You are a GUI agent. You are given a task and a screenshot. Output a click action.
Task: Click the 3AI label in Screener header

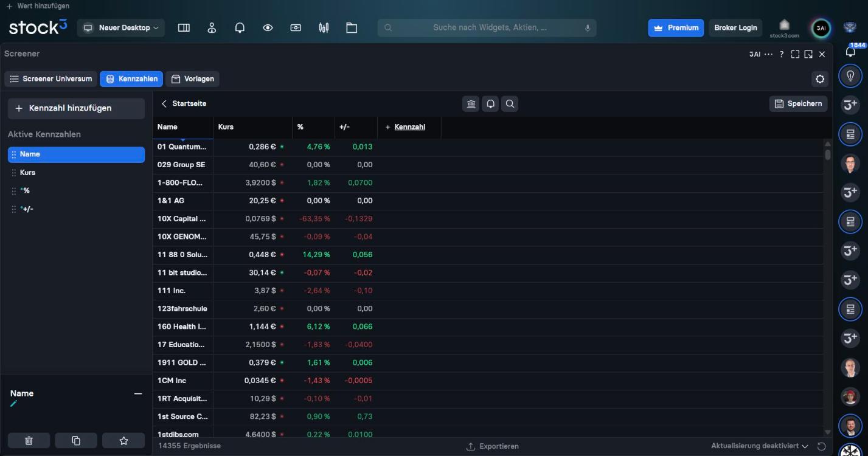point(755,54)
